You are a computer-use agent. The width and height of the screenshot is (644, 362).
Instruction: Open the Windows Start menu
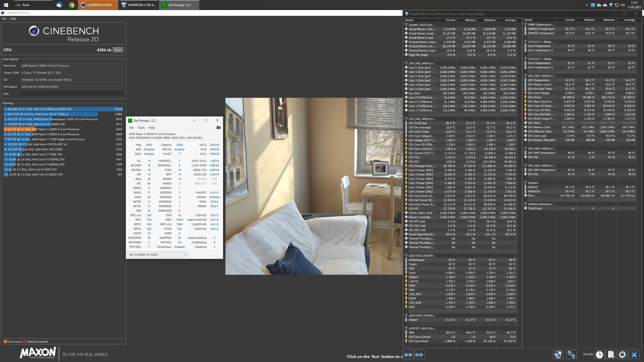pyautogui.click(x=6, y=5)
